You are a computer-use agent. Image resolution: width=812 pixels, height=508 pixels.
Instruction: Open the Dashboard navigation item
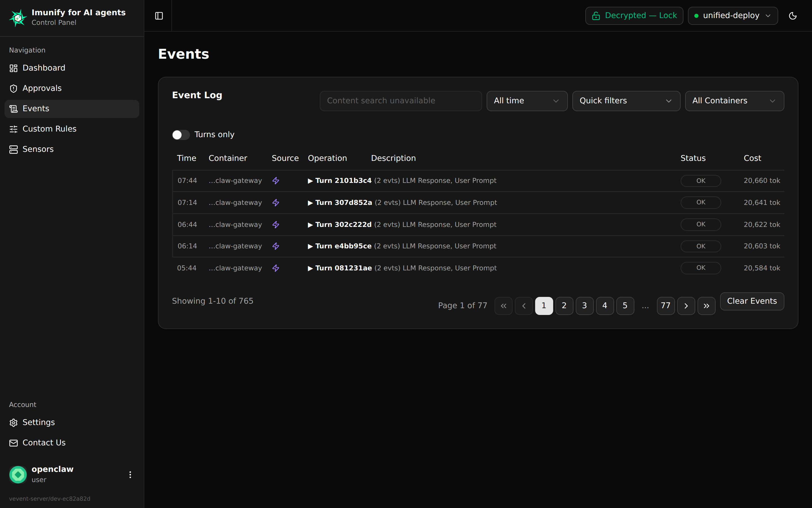coord(72,68)
